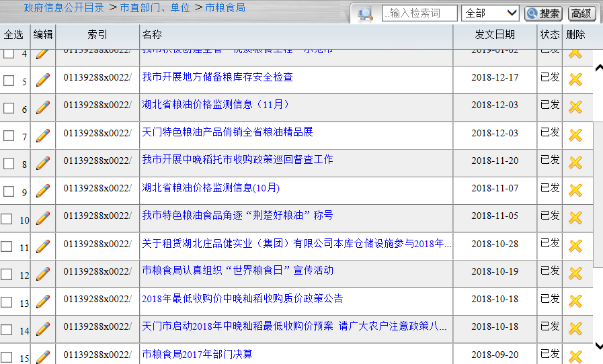Edit row 12 using its pencil icon
This screenshot has height=364, width=603.
point(43,273)
